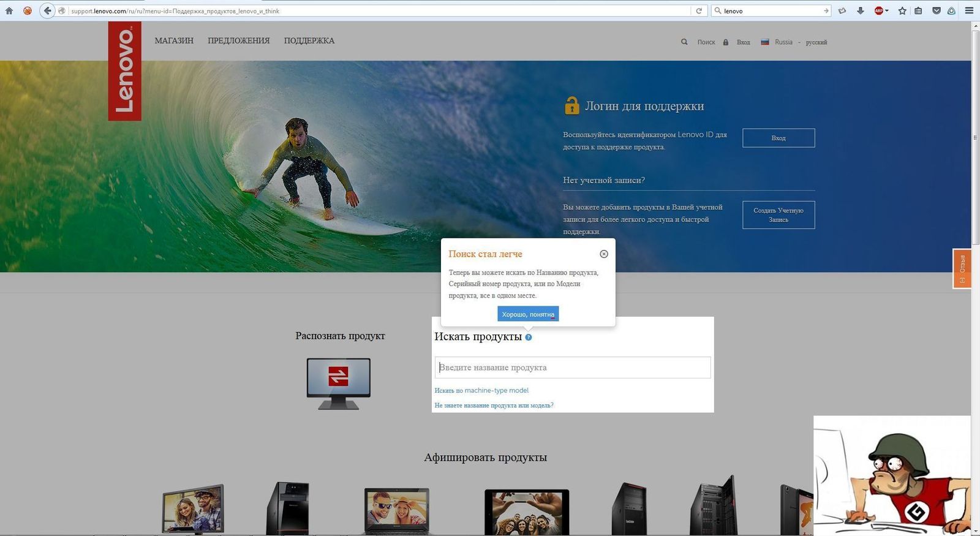Click the scrollbar up arrow
980x536 pixels.
click(x=975, y=26)
